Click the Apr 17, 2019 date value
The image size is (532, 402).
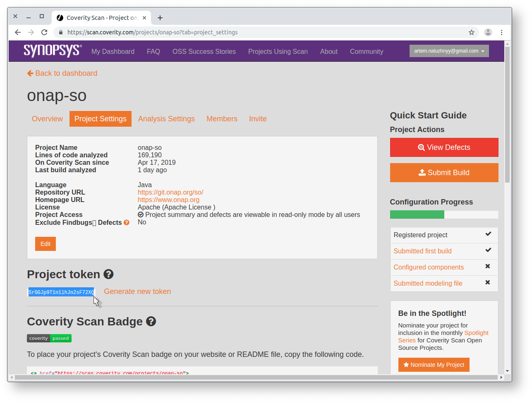click(157, 163)
